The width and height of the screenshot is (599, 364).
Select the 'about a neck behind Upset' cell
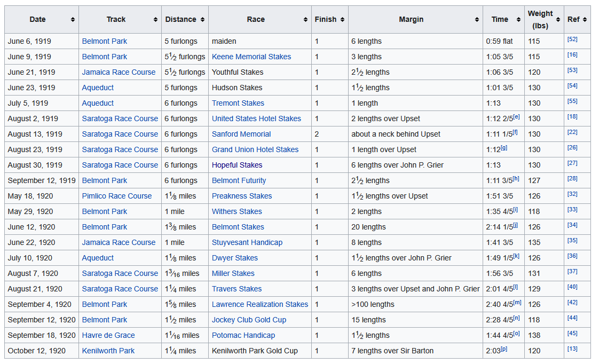click(415, 134)
